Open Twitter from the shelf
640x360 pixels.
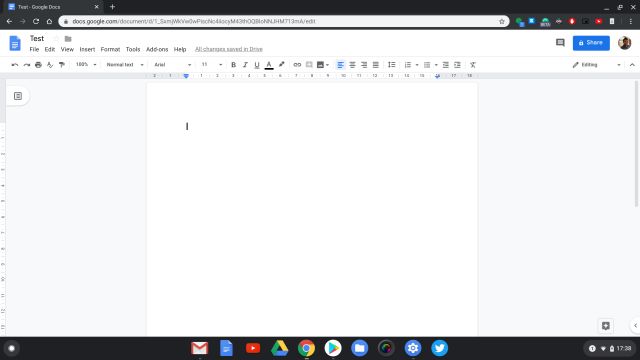click(440, 348)
